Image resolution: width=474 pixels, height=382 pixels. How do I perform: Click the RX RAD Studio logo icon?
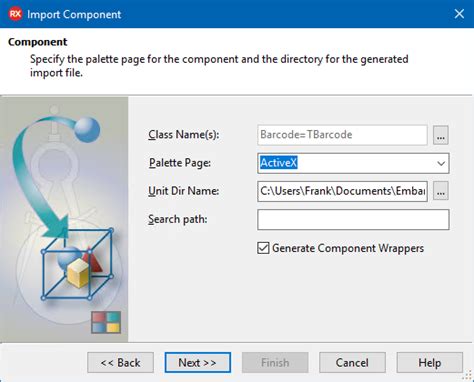click(x=15, y=14)
